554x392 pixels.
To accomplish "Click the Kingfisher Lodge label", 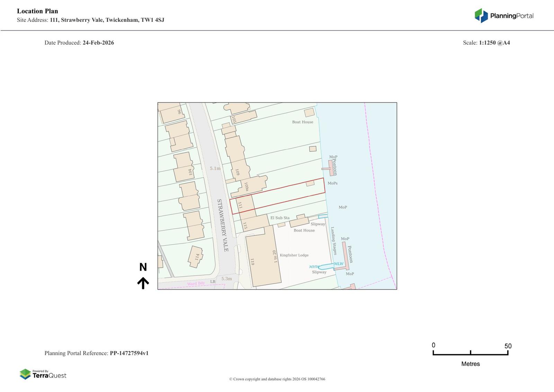I will [294, 255].
